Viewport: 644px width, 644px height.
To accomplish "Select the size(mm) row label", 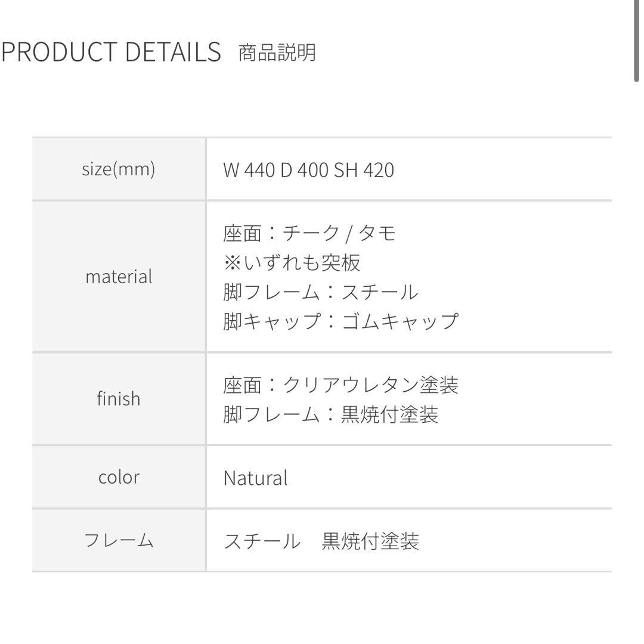I will [x=118, y=169].
